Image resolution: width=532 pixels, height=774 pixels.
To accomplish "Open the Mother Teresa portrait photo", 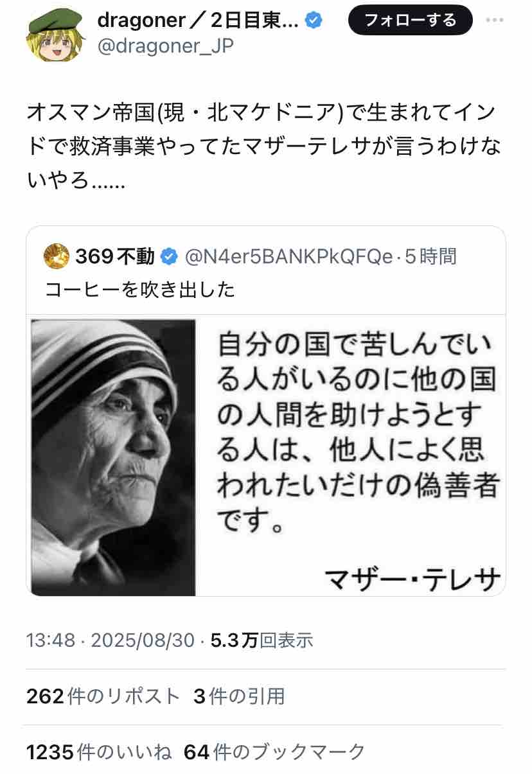I will tap(114, 457).
